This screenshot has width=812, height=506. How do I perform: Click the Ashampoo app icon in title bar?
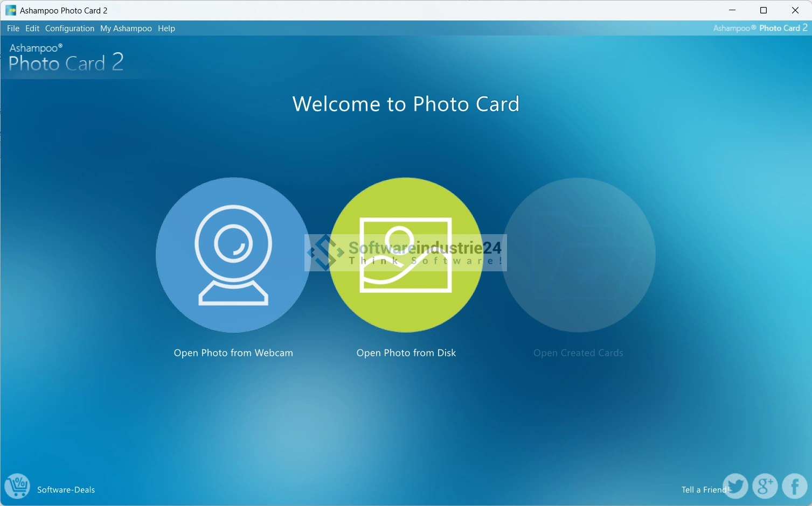[11, 10]
